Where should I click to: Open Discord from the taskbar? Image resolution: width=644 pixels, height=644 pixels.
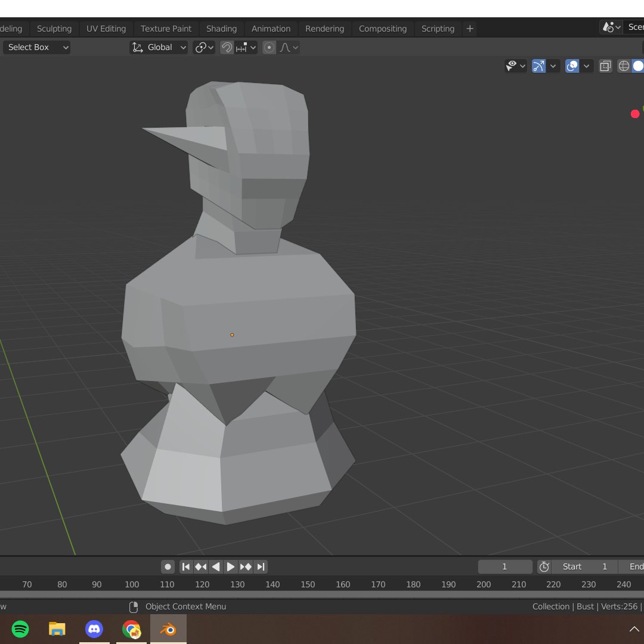coord(94,629)
